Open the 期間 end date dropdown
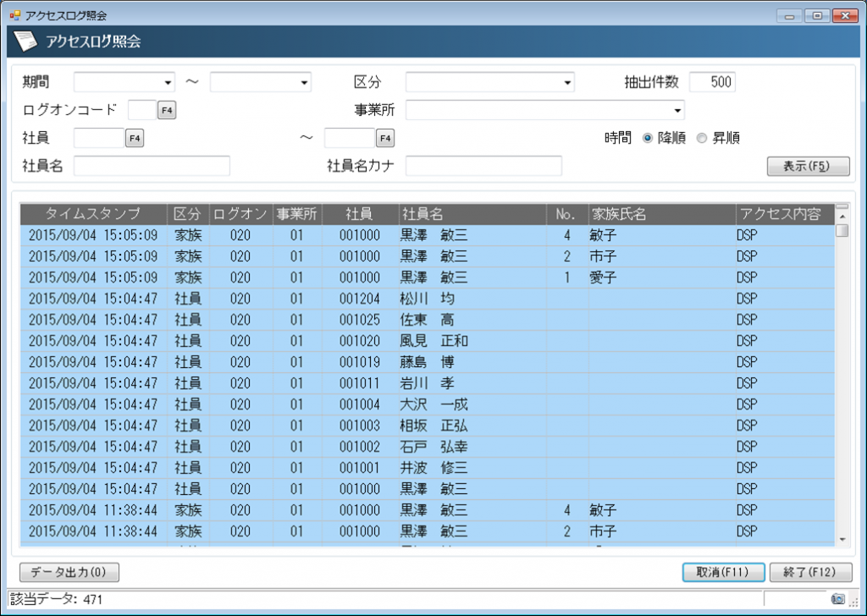The image size is (867, 616). point(304,82)
